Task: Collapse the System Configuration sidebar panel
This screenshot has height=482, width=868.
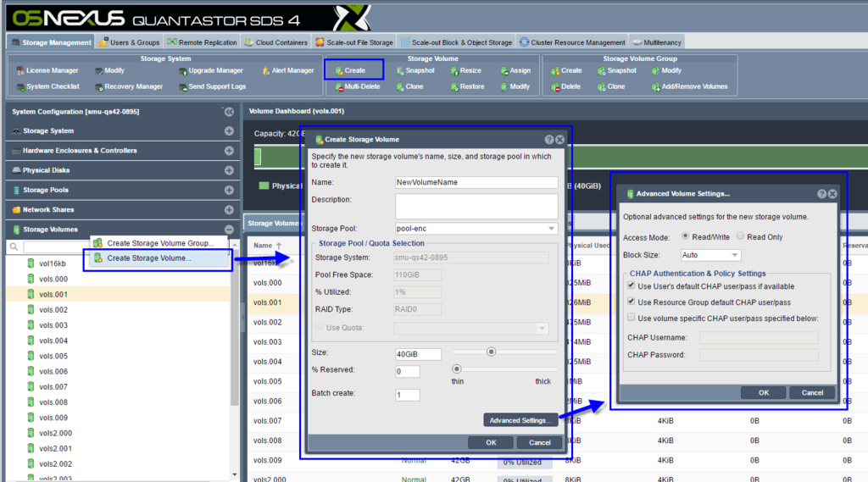Action: pos(229,112)
